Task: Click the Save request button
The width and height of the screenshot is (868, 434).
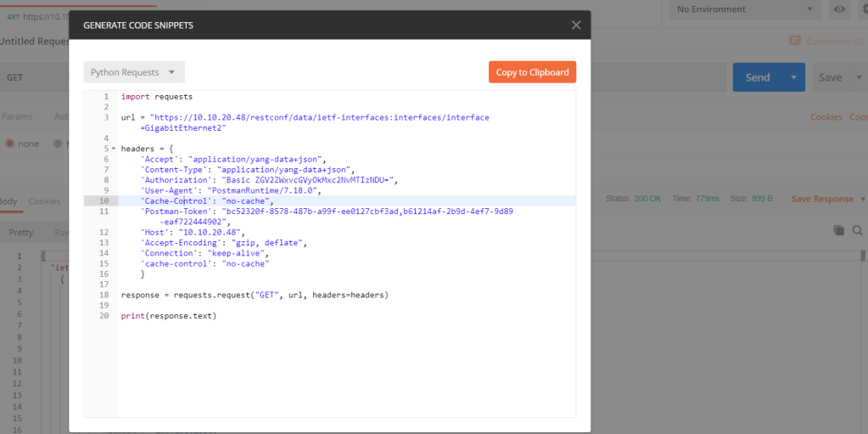Action: 830,77
